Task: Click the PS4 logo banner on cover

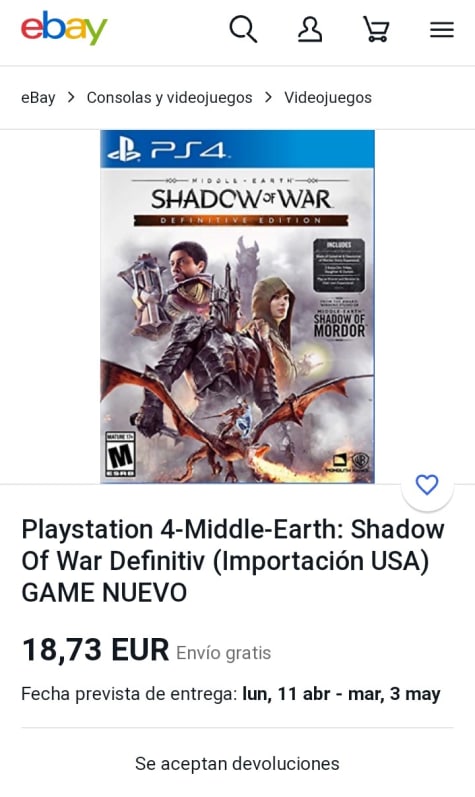Action: point(237,149)
